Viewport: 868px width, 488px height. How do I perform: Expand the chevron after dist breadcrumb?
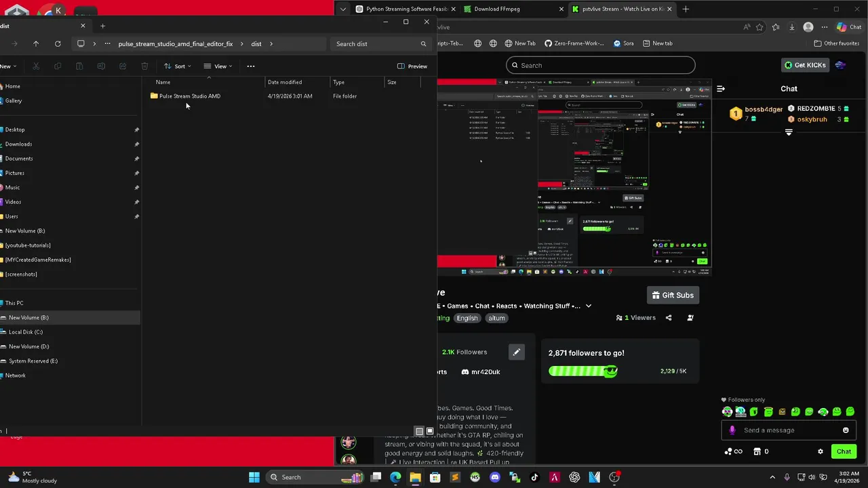pyautogui.click(x=271, y=43)
